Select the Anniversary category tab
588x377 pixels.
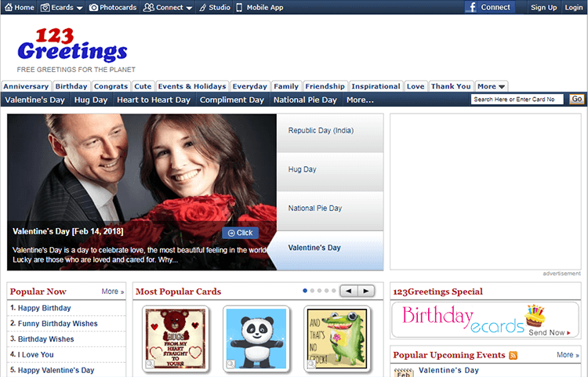point(26,86)
